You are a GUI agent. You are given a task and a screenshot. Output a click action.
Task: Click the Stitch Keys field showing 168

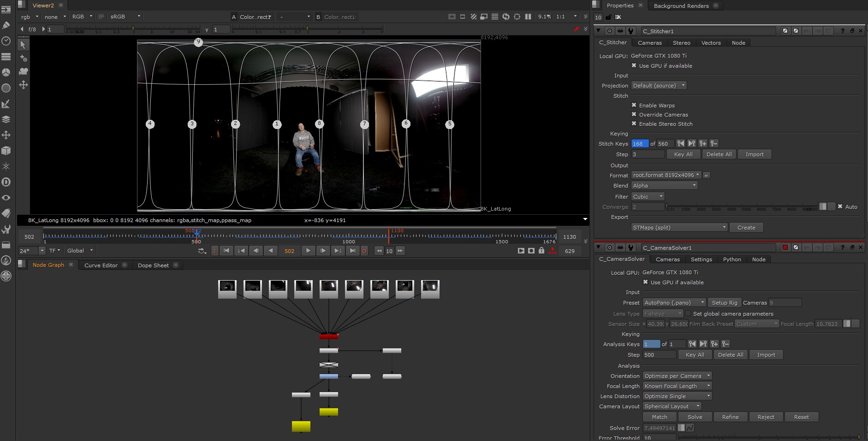[640, 144]
